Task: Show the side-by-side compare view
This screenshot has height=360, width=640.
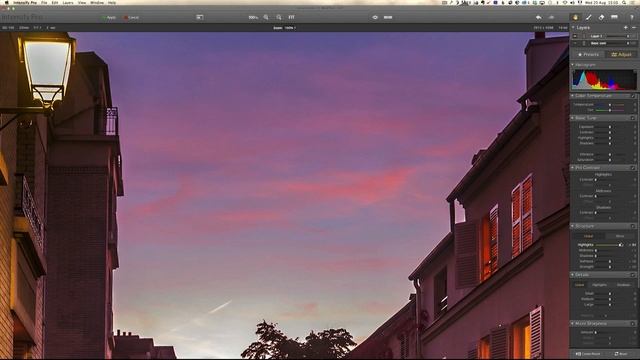Action: click(x=388, y=17)
